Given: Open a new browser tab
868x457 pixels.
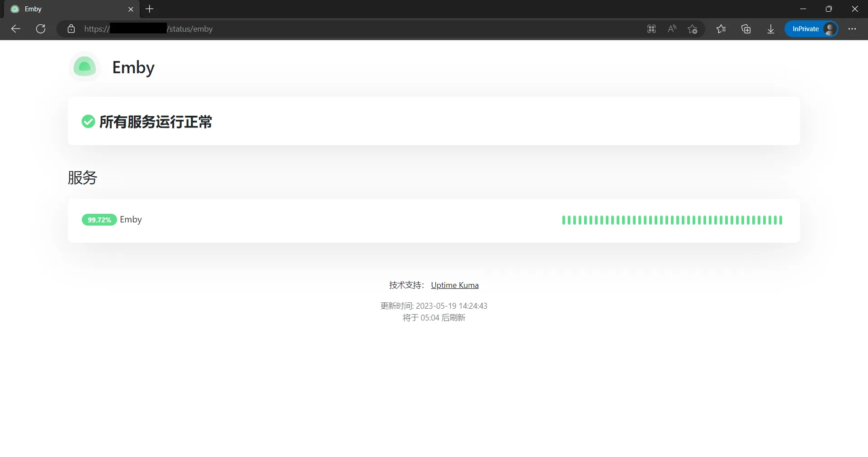Looking at the screenshot, I should [150, 9].
